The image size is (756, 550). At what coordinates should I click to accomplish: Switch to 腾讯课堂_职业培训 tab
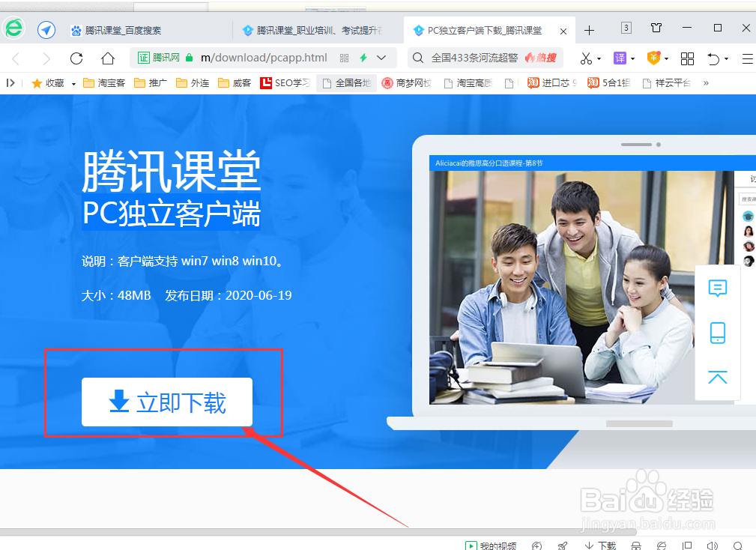point(312,31)
